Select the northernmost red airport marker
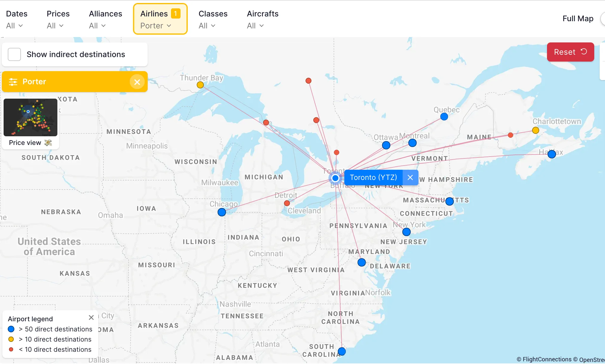This screenshot has height=364, width=605. click(308, 81)
